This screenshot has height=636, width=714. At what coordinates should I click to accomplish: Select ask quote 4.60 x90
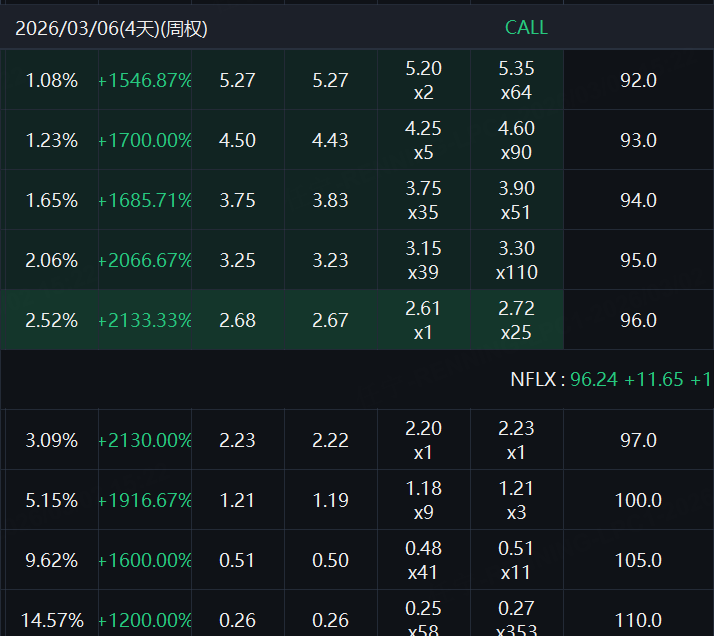point(516,140)
